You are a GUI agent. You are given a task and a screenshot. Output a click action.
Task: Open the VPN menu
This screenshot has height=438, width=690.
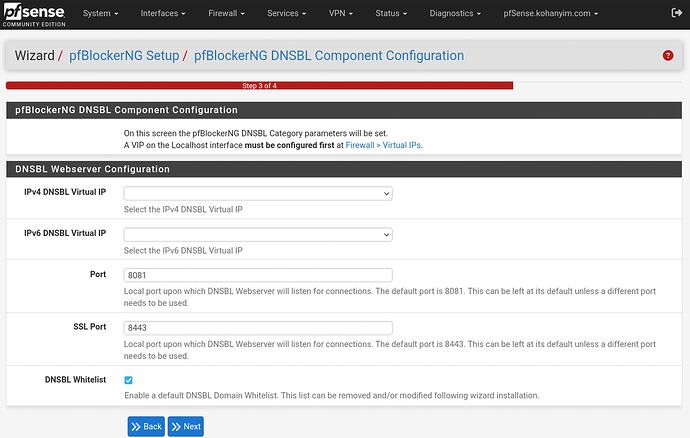click(x=341, y=13)
